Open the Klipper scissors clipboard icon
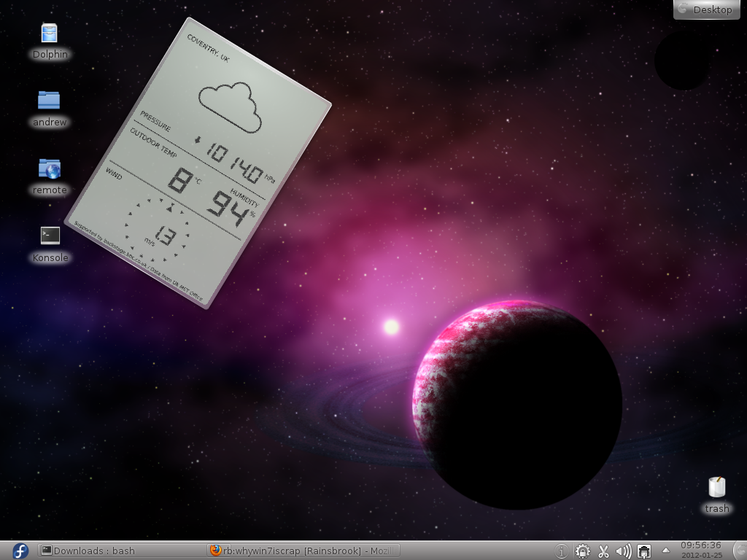747x560 pixels. pos(603,551)
